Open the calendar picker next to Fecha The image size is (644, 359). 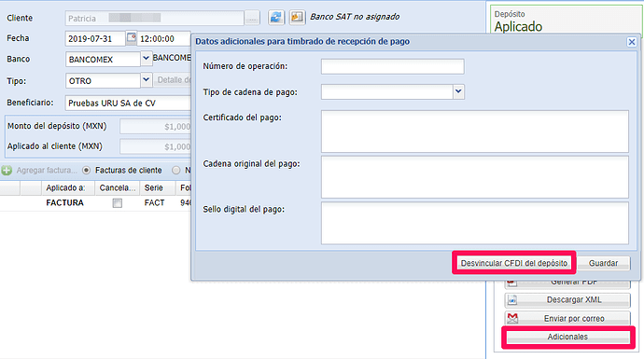click(131, 37)
